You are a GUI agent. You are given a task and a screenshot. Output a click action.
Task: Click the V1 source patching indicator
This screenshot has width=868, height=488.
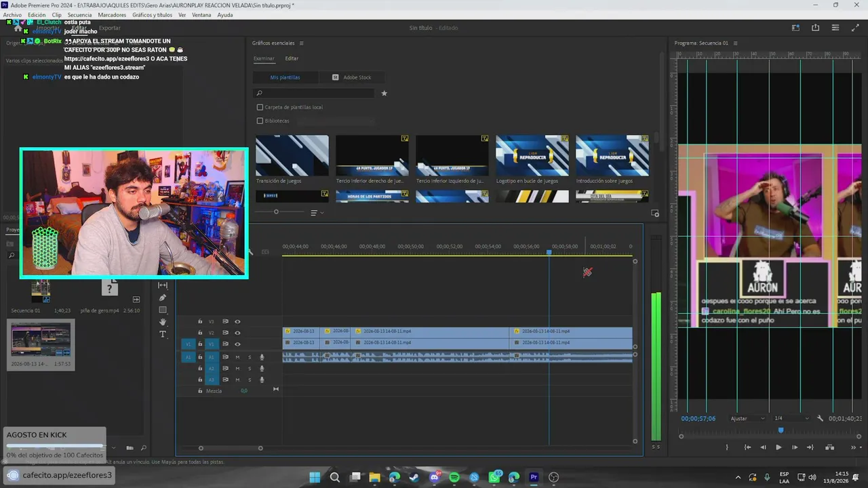pyautogui.click(x=189, y=344)
